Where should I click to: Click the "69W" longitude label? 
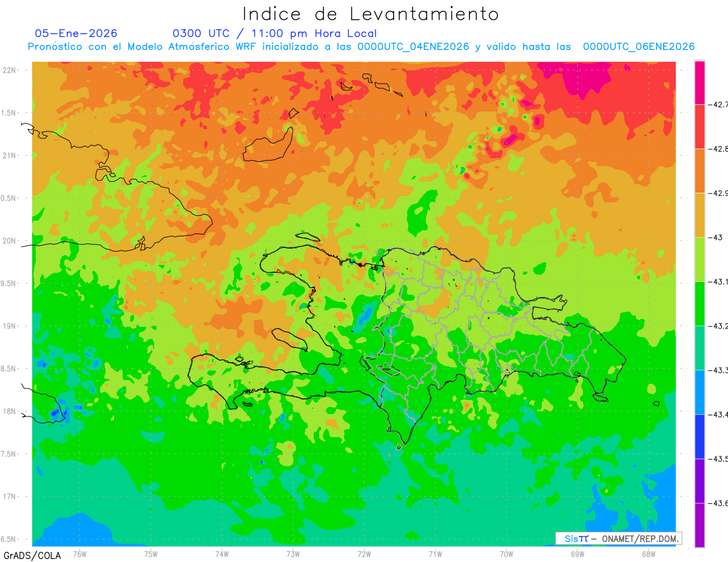point(578,554)
